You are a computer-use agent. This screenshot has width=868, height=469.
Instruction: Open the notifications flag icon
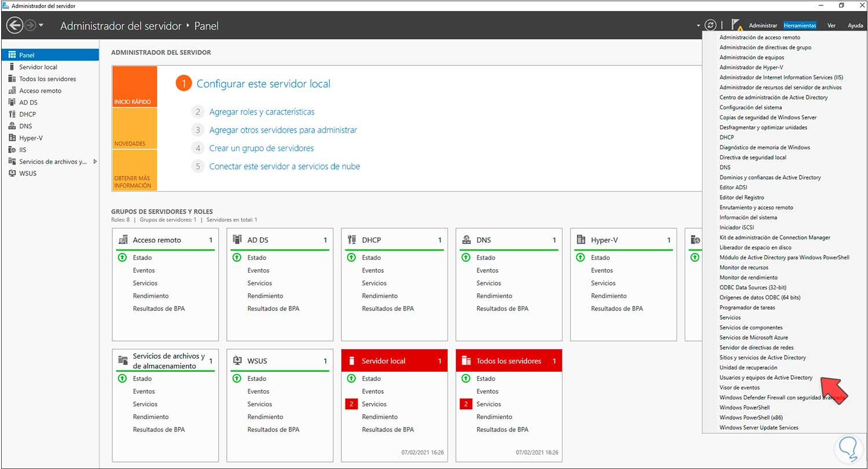click(x=736, y=25)
